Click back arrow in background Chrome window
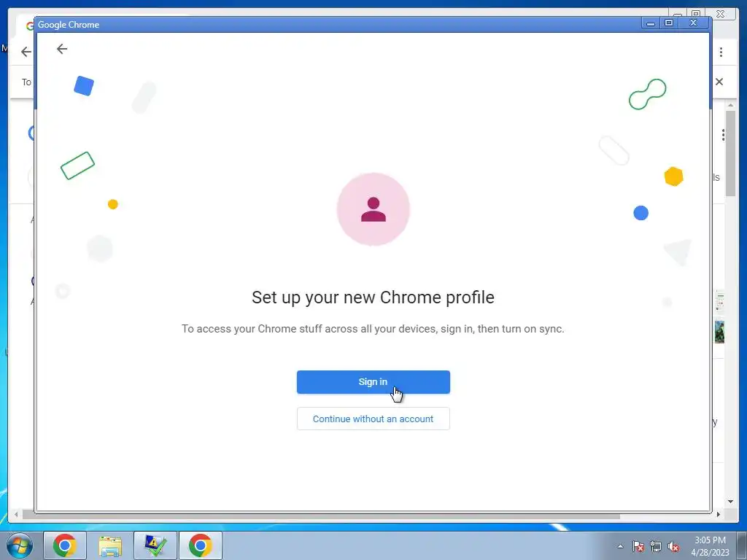Image resolution: width=747 pixels, height=560 pixels. 26,52
